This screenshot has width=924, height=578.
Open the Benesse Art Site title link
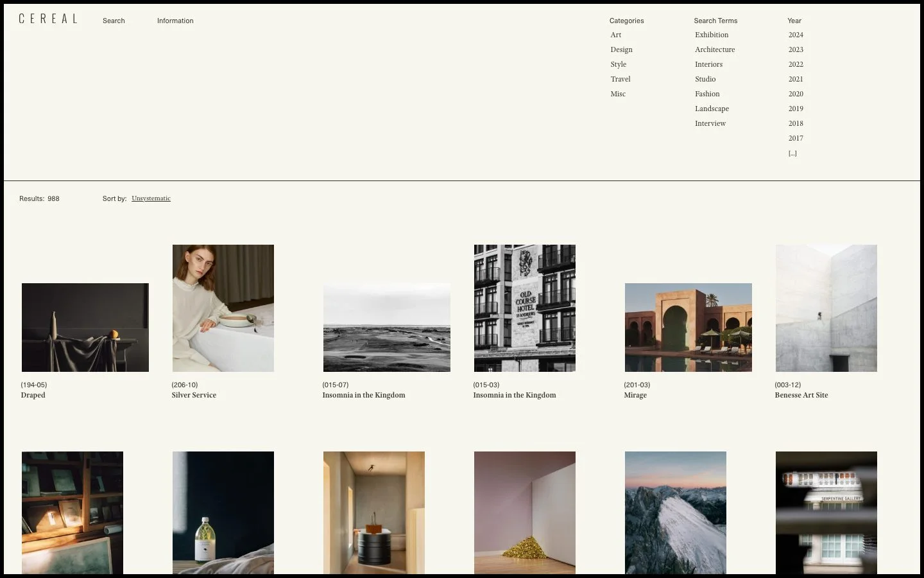point(801,395)
